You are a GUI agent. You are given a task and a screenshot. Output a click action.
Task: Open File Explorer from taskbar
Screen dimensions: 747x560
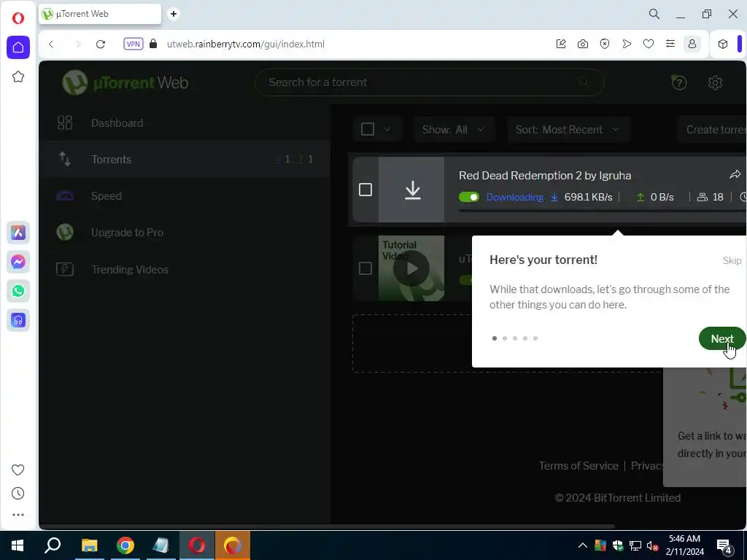[89, 545]
